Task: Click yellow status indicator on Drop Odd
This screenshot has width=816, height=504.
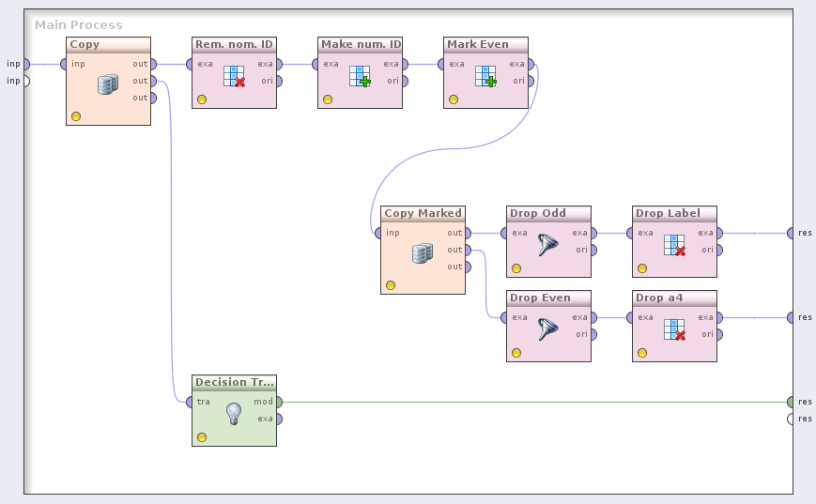Action: click(x=516, y=268)
